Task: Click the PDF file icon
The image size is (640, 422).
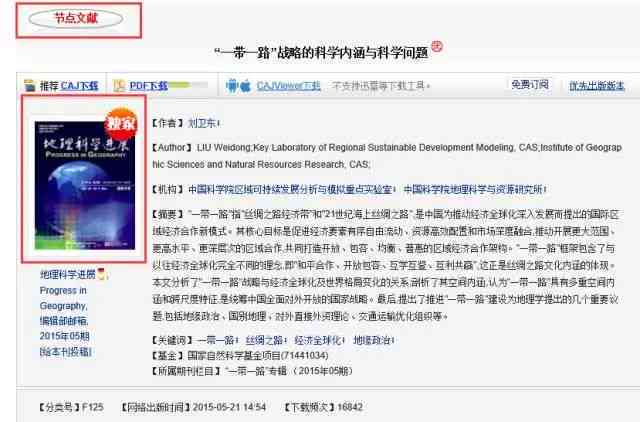Action: pyautogui.click(x=119, y=86)
